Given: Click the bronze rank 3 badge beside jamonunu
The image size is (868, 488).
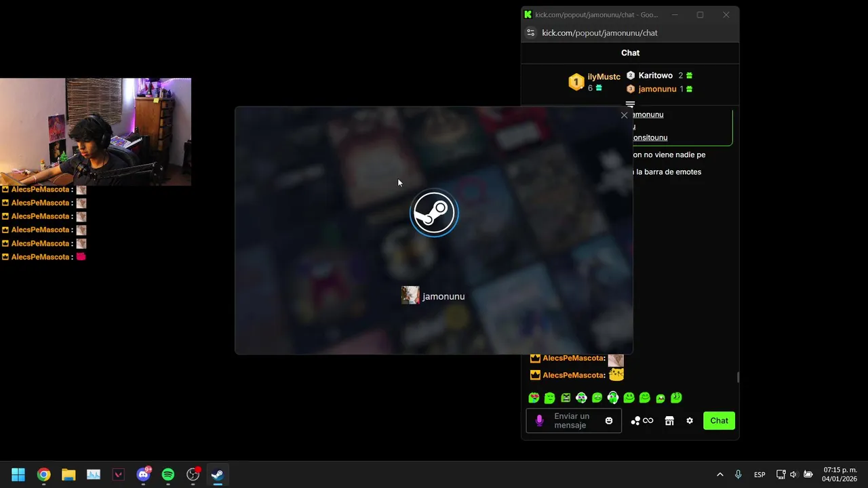Looking at the screenshot, I should (631, 89).
